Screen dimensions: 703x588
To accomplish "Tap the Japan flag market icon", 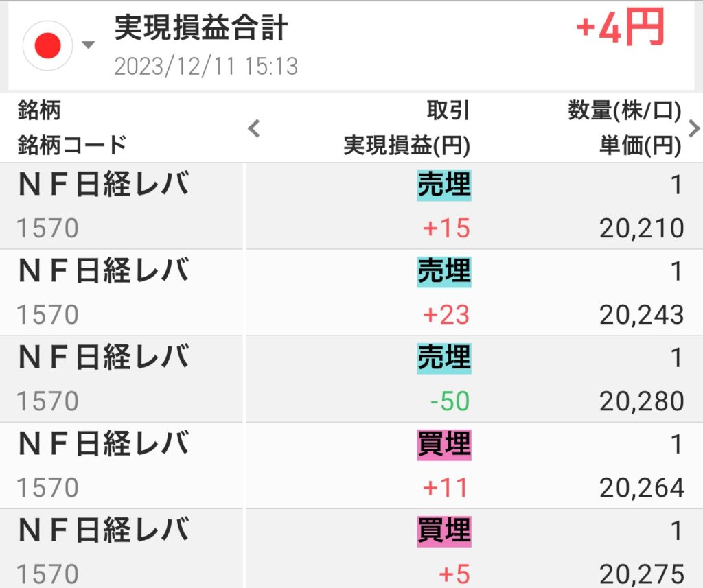I will point(47,46).
